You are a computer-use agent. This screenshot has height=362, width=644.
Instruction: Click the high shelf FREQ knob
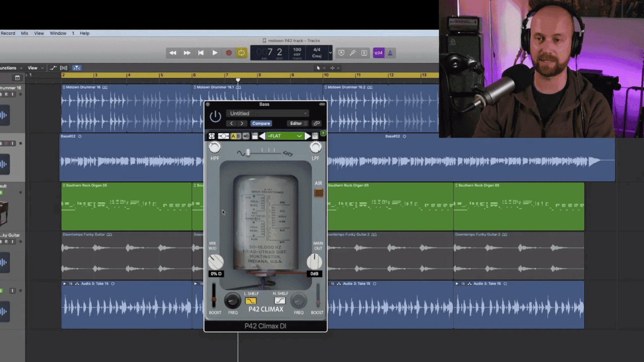tap(299, 301)
